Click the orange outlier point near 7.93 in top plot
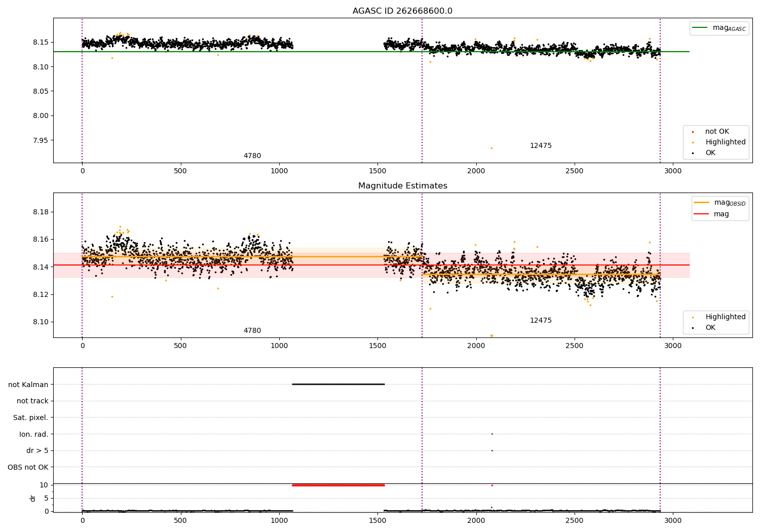The width and height of the screenshot is (760, 532). pyautogui.click(x=491, y=148)
